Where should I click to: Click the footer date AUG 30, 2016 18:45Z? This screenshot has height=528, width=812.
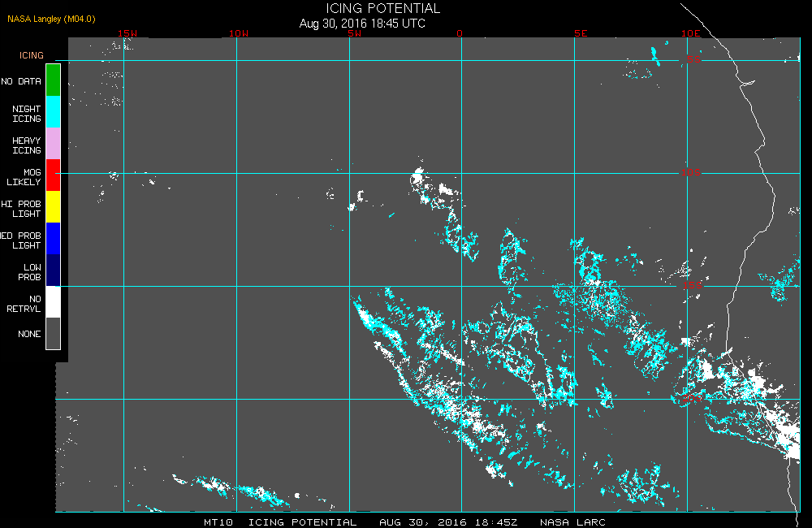coord(448,522)
